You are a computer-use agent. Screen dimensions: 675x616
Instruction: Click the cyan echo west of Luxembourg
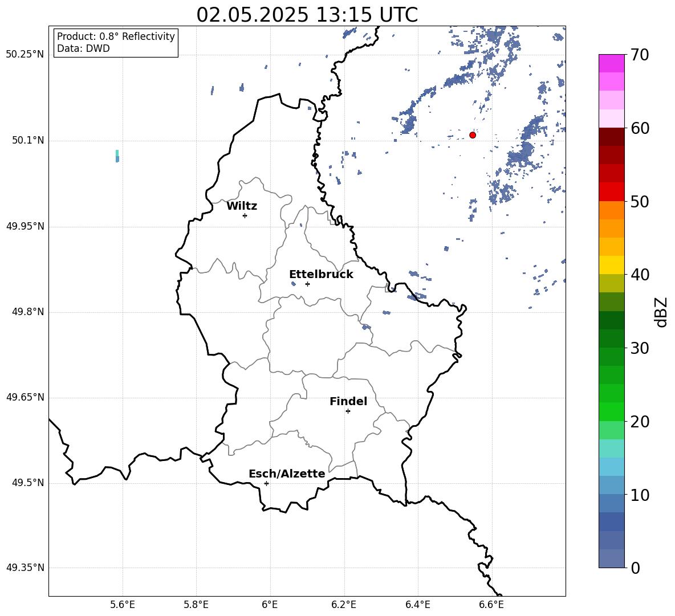tap(117, 156)
